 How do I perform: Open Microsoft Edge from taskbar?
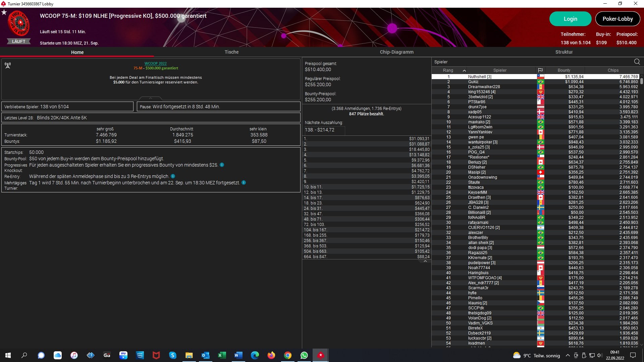[x=255, y=355]
